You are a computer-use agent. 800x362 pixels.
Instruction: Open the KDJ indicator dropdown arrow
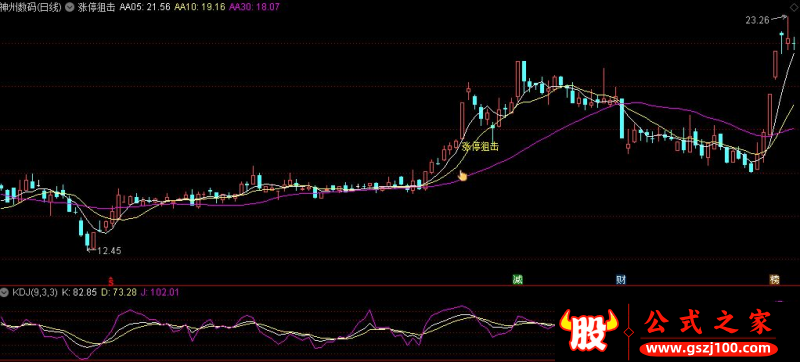(5, 293)
